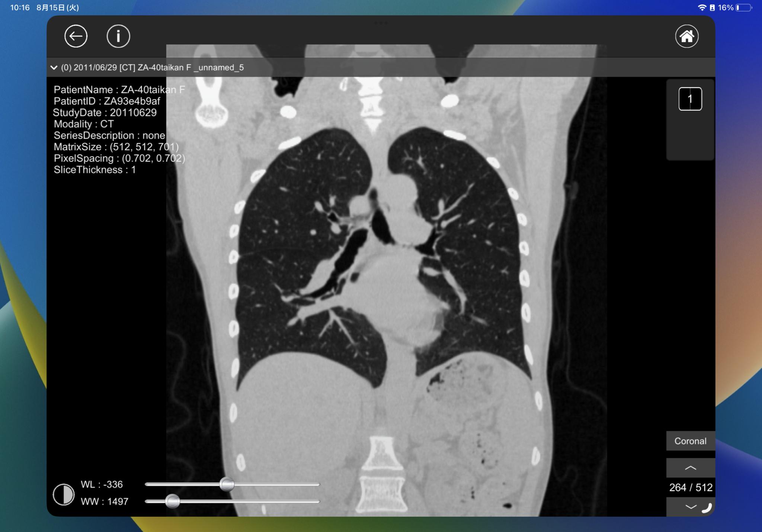Select the single-view layout icon labeled 1
The image size is (762, 532).
click(x=690, y=99)
